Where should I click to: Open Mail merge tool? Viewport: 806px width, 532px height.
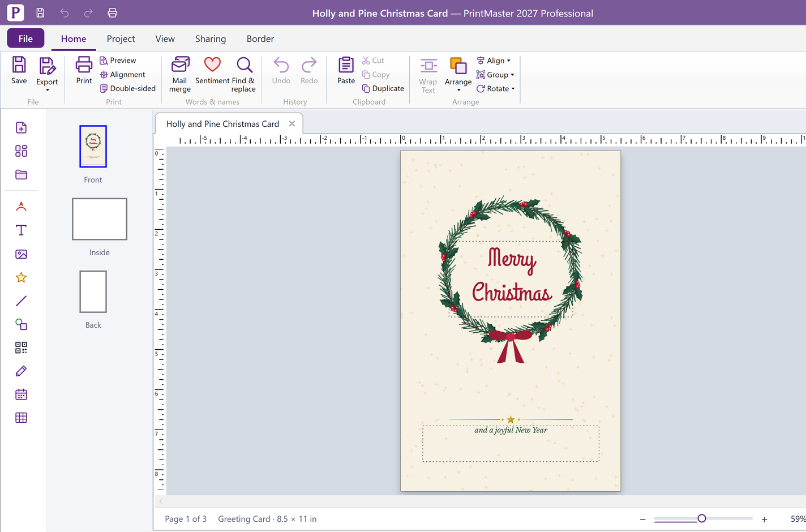tap(180, 74)
